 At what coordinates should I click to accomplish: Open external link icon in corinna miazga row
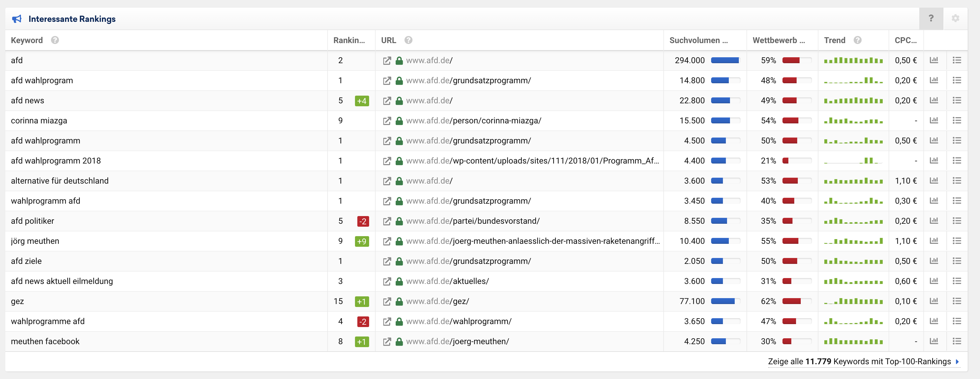387,121
